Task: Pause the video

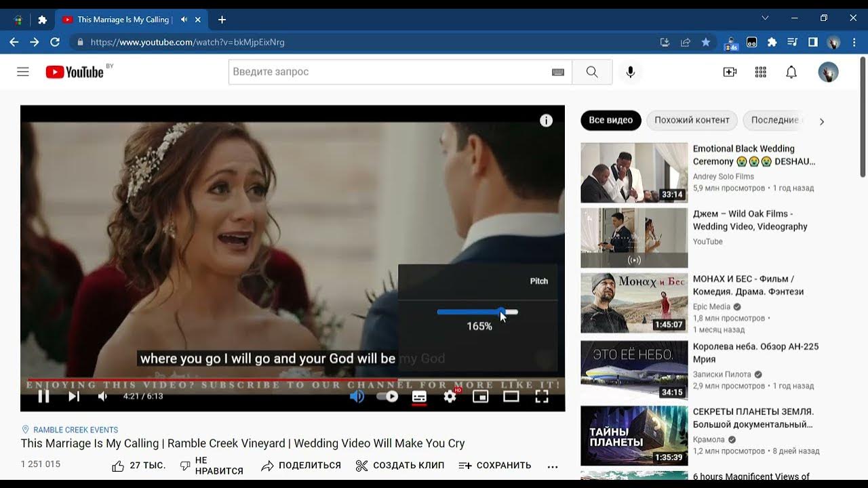Action: (x=43, y=396)
